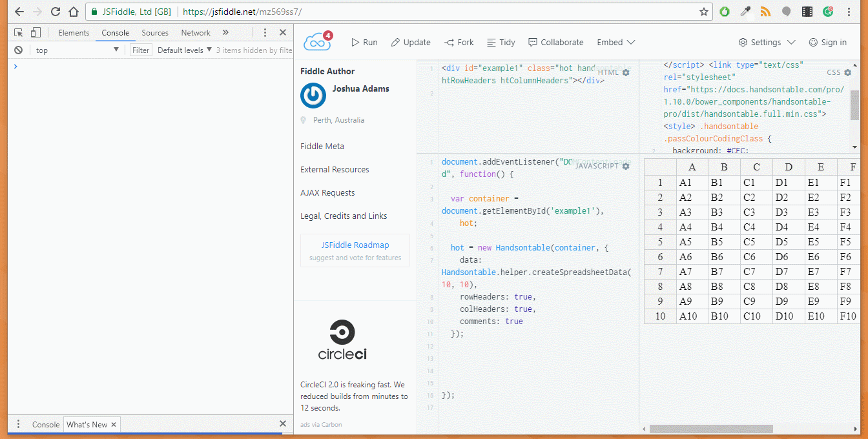This screenshot has height=439, width=868.
Task: Activate the inspect element tool in DevTools
Action: click(x=19, y=32)
